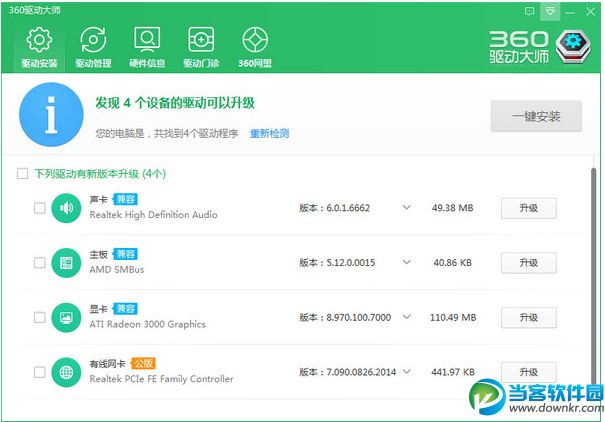Click the 发现 4 个设备的驱动可以升级 heading

click(x=175, y=103)
